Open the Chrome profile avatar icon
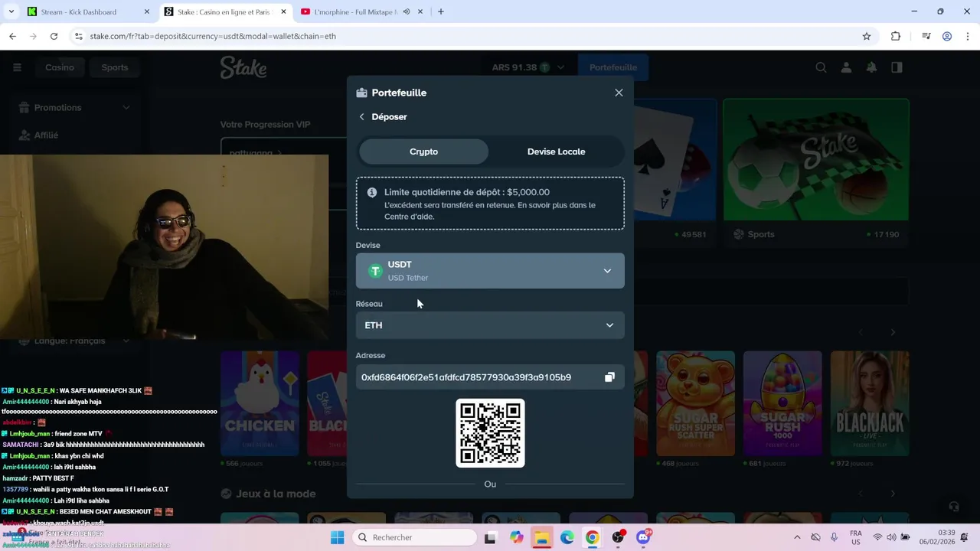Image resolution: width=980 pixels, height=551 pixels. pos(947,36)
